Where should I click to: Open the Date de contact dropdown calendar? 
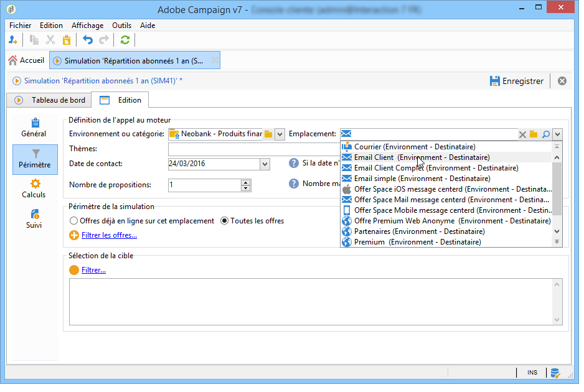click(265, 164)
